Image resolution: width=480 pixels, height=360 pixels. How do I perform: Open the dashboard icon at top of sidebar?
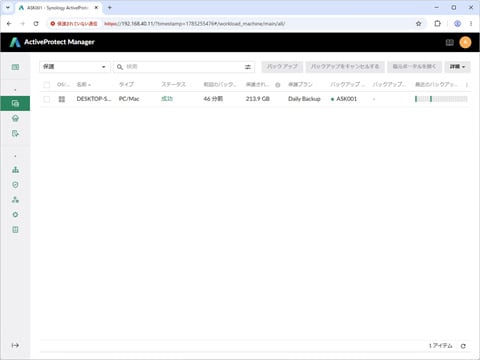(15, 67)
